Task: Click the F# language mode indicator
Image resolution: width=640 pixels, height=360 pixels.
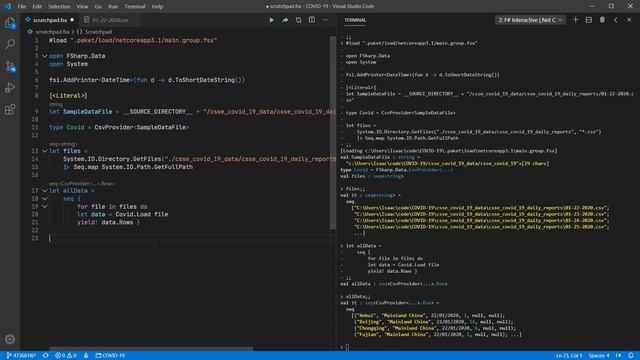Action: (618, 356)
